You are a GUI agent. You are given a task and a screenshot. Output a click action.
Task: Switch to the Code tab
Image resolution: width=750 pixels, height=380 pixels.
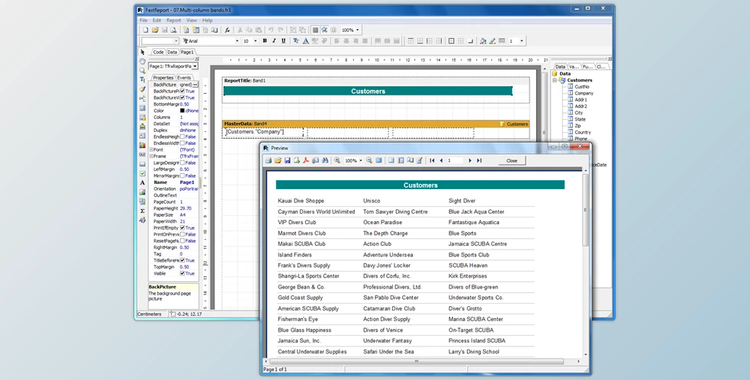[x=158, y=52]
